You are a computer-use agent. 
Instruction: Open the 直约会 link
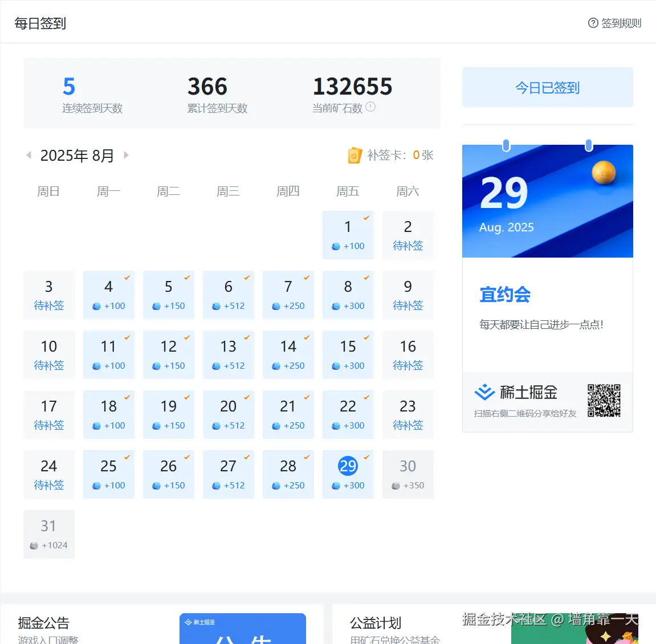point(505,295)
